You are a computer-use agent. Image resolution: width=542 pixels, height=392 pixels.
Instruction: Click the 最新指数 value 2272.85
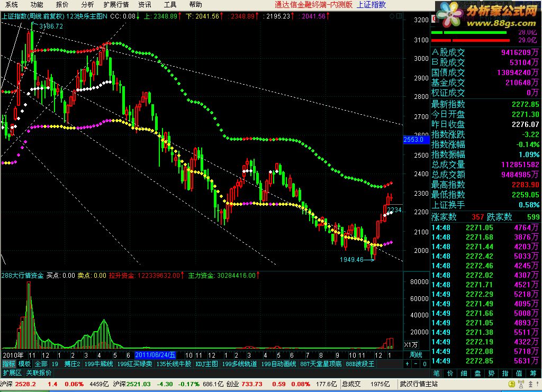tap(526, 104)
